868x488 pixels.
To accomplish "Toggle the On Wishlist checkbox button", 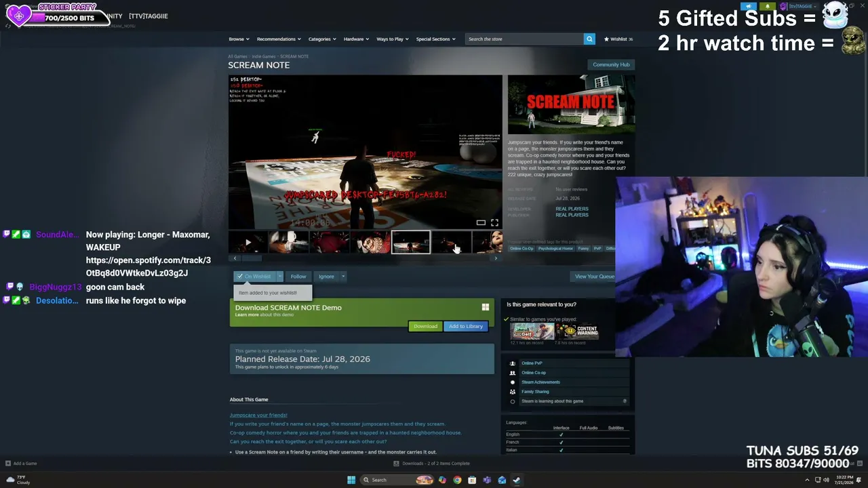I will [254, 277].
